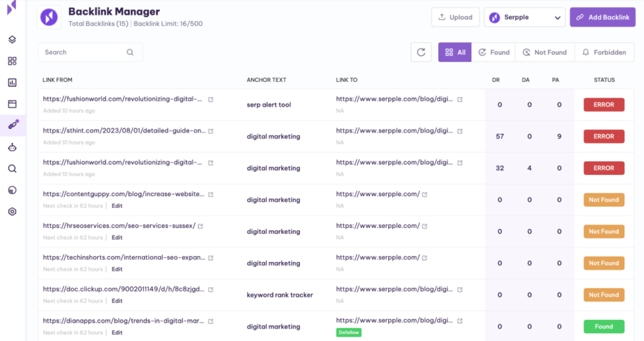Click the LINK TO column header

[x=347, y=80]
